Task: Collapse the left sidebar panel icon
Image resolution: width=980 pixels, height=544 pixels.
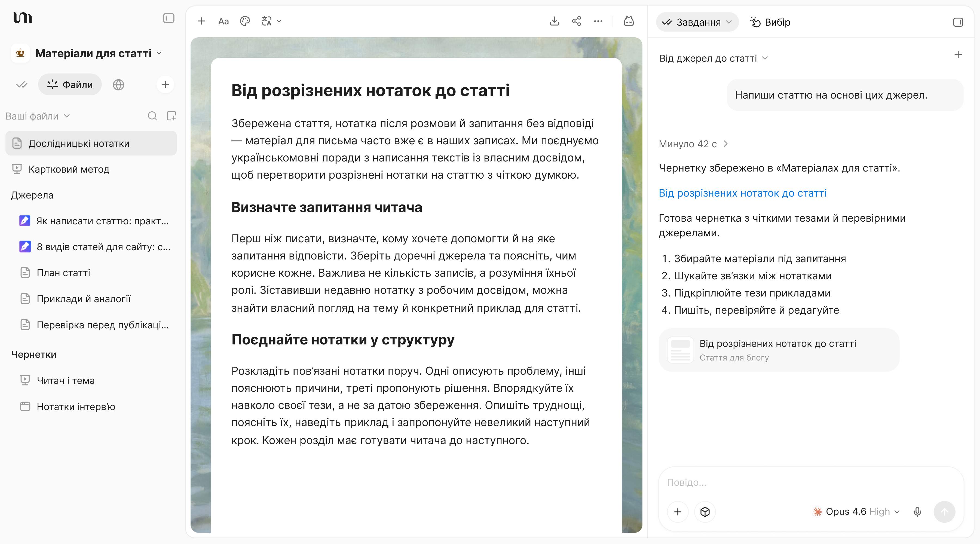Action: click(x=169, y=18)
